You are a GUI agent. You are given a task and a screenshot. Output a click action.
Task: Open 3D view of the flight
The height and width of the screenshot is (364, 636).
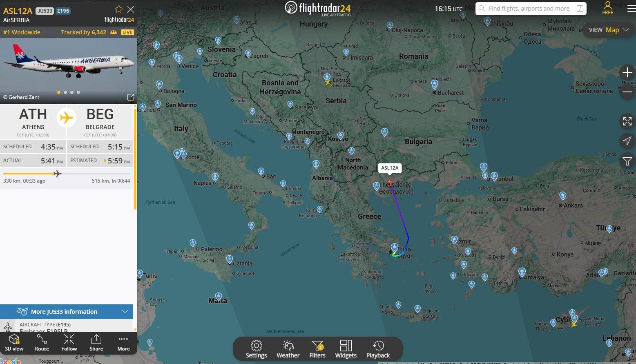pyautogui.click(x=14, y=342)
